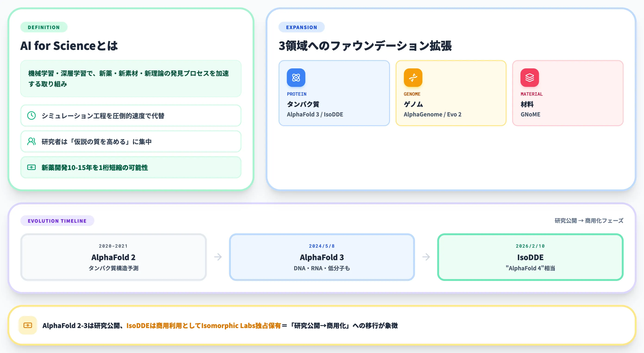Select the IsoDDE timeline card
Viewport: 644px width, 353px height.
[x=530, y=257]
